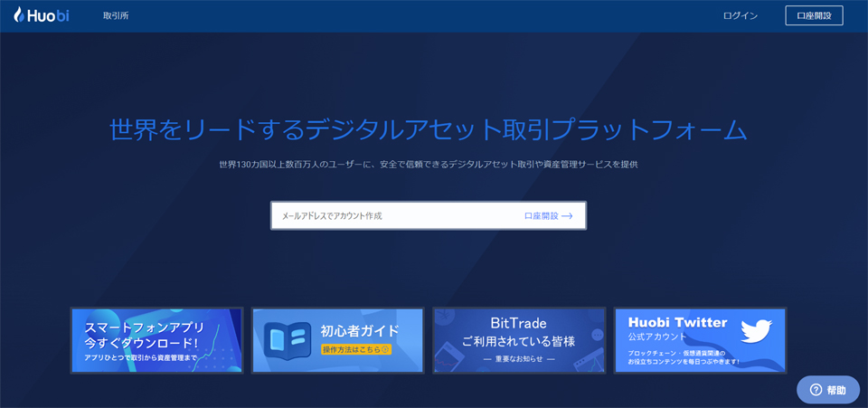Click the arrow icon beside 口座開設 in form
This screenshot has height=408, width=868.
[x=567, y=216]
